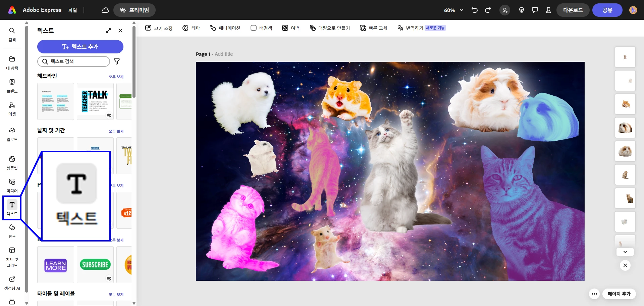Open the 업로드 (Upload) sidebar panel
Image resolution: width=644 pixels, height=306 pixels.
(12, 134)
